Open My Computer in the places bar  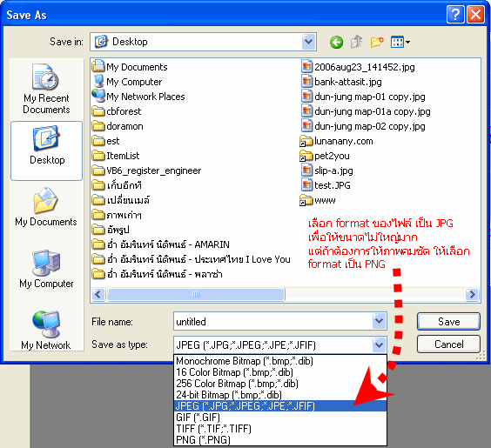coord(46,269)
